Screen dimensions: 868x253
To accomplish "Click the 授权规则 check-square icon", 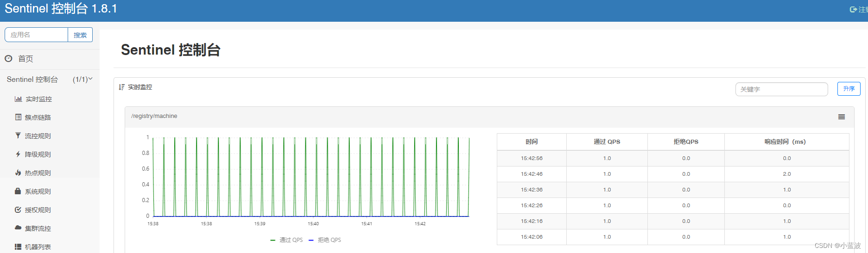I will point(18,210).
